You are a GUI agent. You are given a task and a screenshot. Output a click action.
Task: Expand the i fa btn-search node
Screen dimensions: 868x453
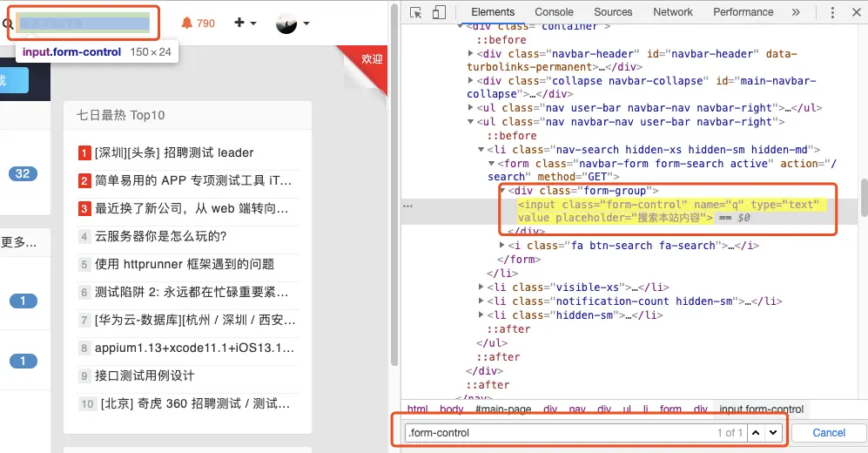point(501,246)
